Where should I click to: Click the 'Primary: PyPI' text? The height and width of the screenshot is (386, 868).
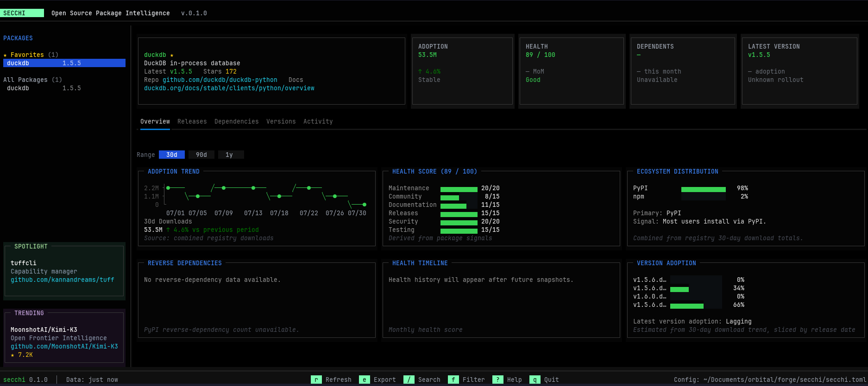657,213
